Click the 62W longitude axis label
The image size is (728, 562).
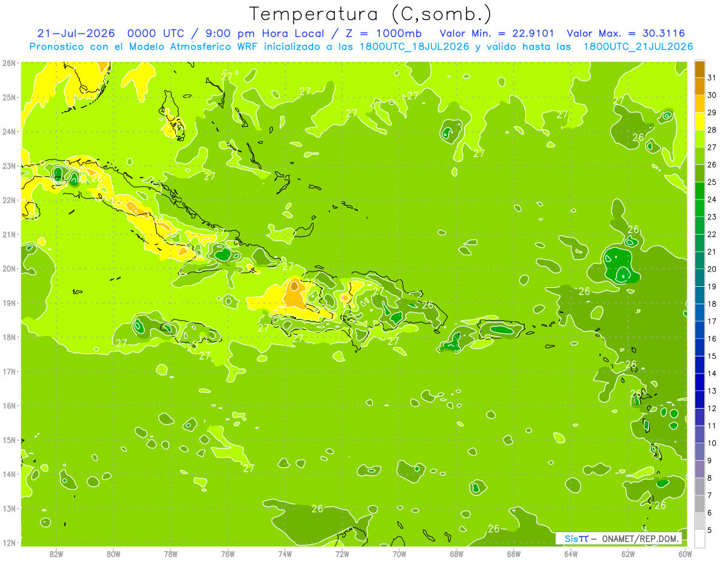point(628,554)
